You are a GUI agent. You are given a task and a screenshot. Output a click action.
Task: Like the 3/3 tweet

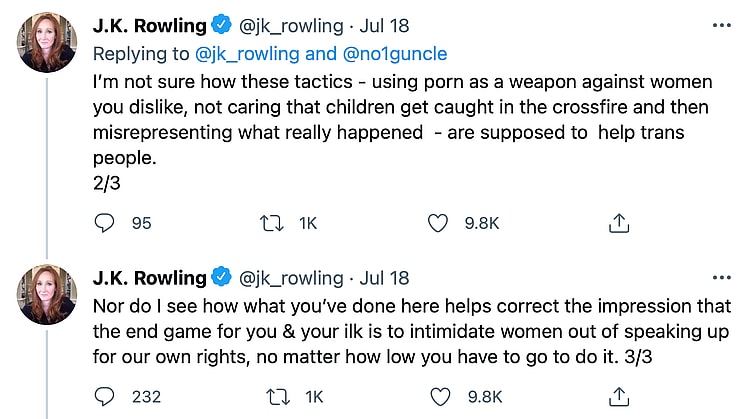pyautogui.click(x=437, y=397)
